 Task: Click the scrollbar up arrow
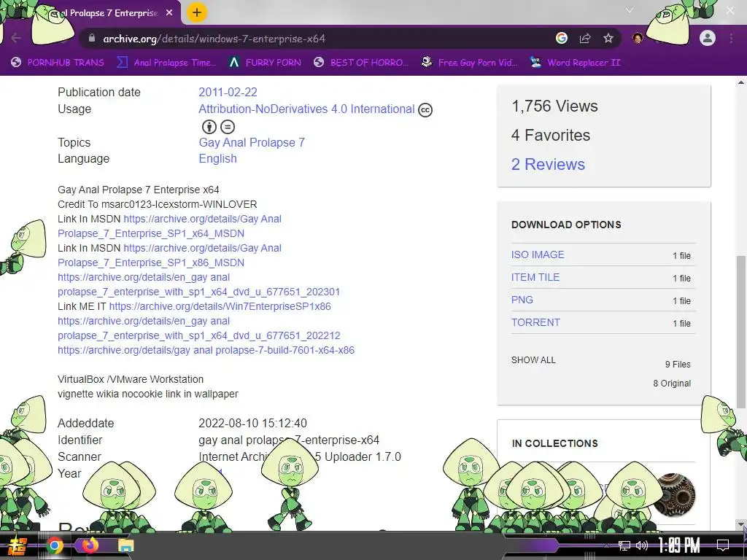pos(741,82)
